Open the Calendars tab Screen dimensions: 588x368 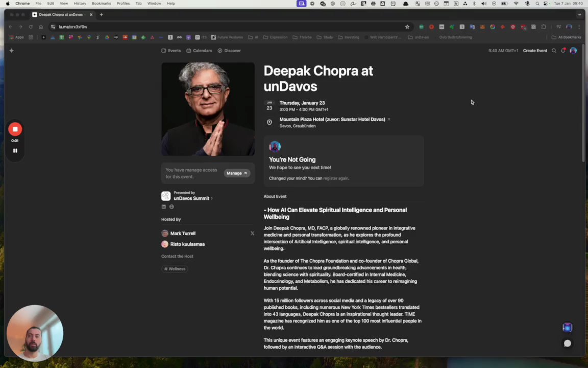pyautogui.click(x=199, y=51)
